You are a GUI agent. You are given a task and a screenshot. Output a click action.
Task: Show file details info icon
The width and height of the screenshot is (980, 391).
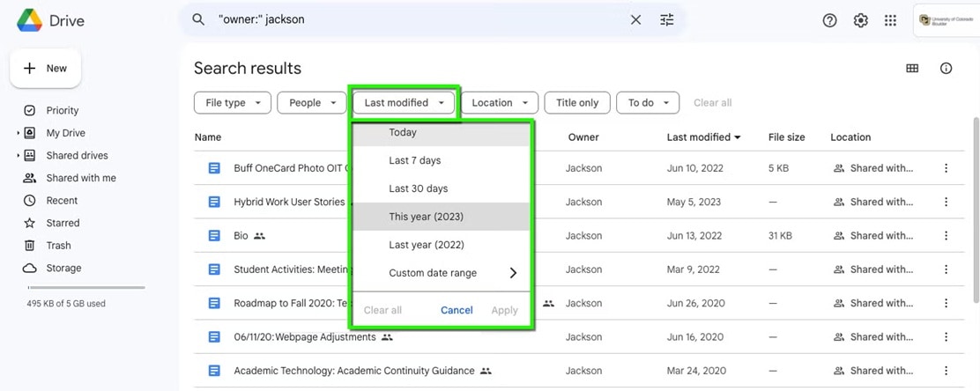(x=947, y=68)
